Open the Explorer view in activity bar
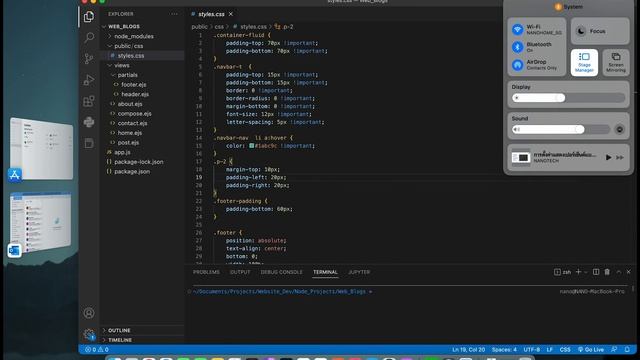This screenshot has height=360, width=640. tap(89, 17)
